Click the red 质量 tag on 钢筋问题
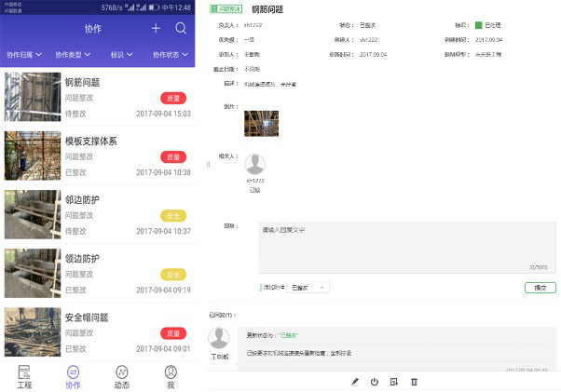Image resolution: width=561 pixels, height=392 pixels. (x=173, y=99)
